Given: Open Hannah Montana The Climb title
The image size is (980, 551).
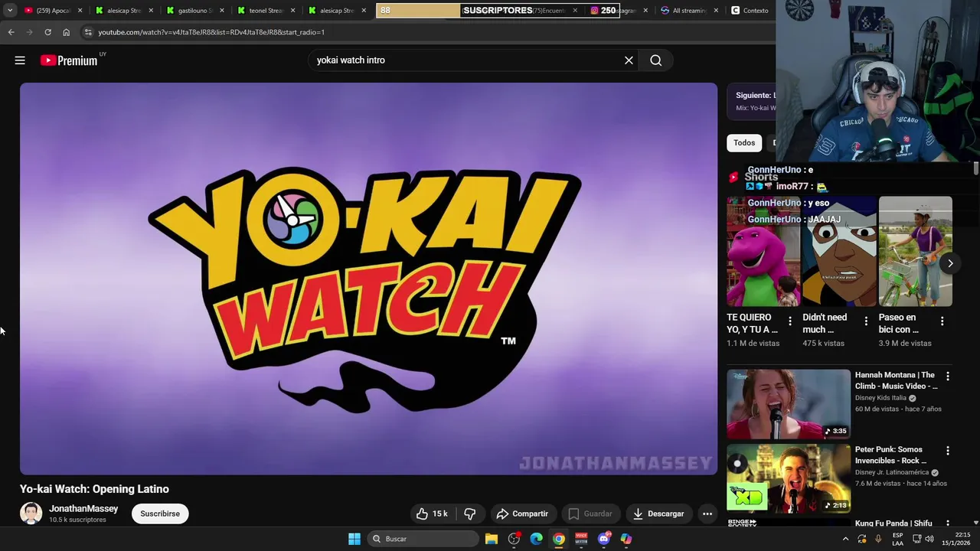Looking at the screenshot, I should 896,380.
